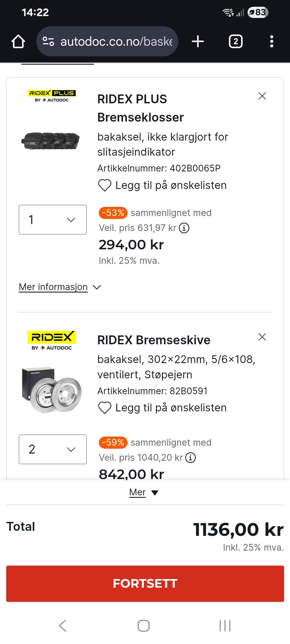The width and height of the screenshot is (290, 644).
Task: Remove RIDEX PLUS Bremseklosser from cart
Action: click(x=262, y=96)
